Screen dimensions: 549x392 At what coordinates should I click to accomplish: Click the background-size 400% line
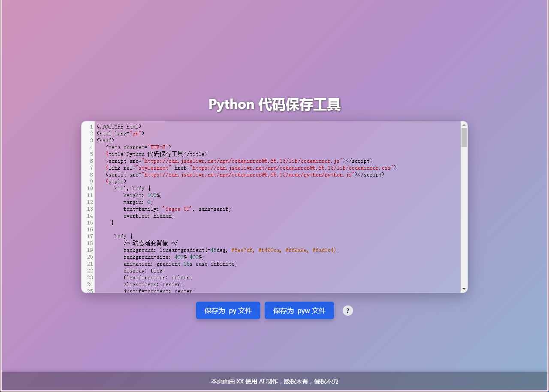164,257
